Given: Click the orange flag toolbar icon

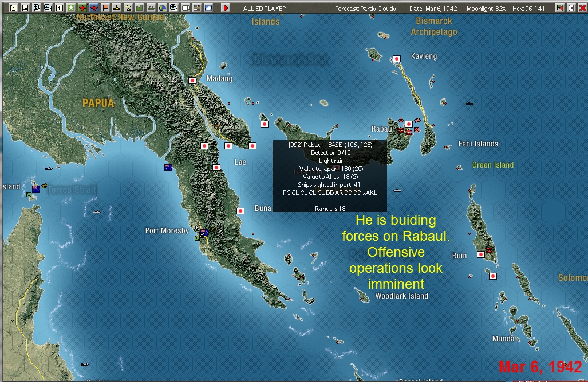Looking at the screenshot, I should pos(105,8).
